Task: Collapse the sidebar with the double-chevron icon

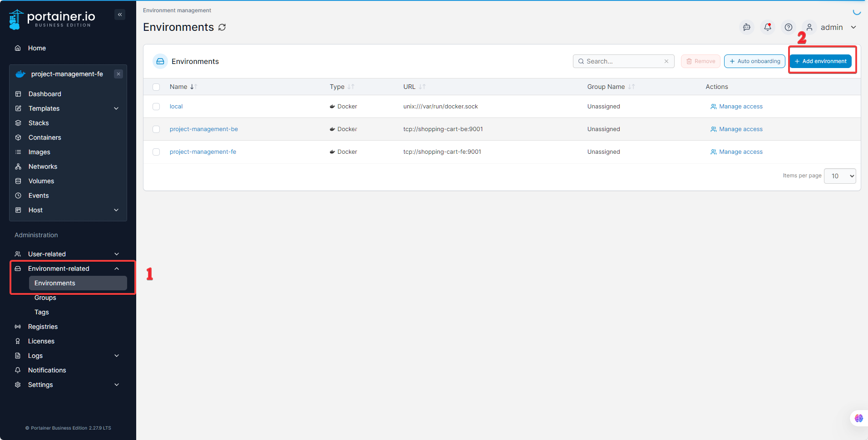Action: pyautogui.click(x=120, y=15)
